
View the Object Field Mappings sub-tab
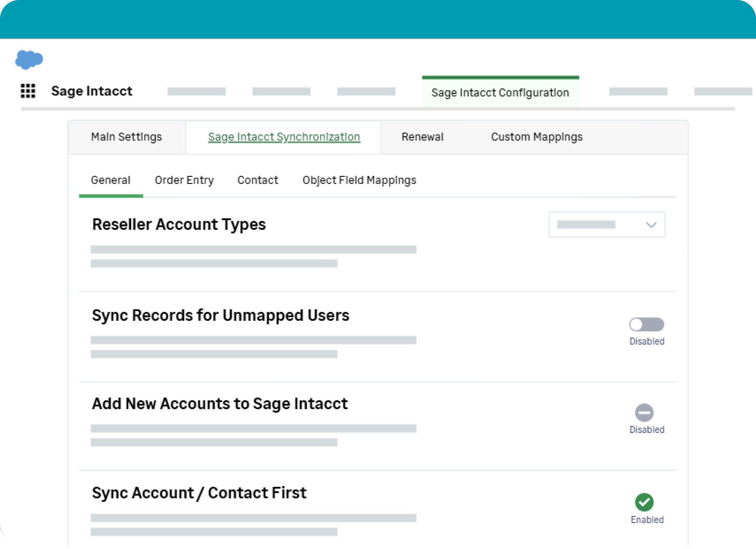tap(359, 180)
